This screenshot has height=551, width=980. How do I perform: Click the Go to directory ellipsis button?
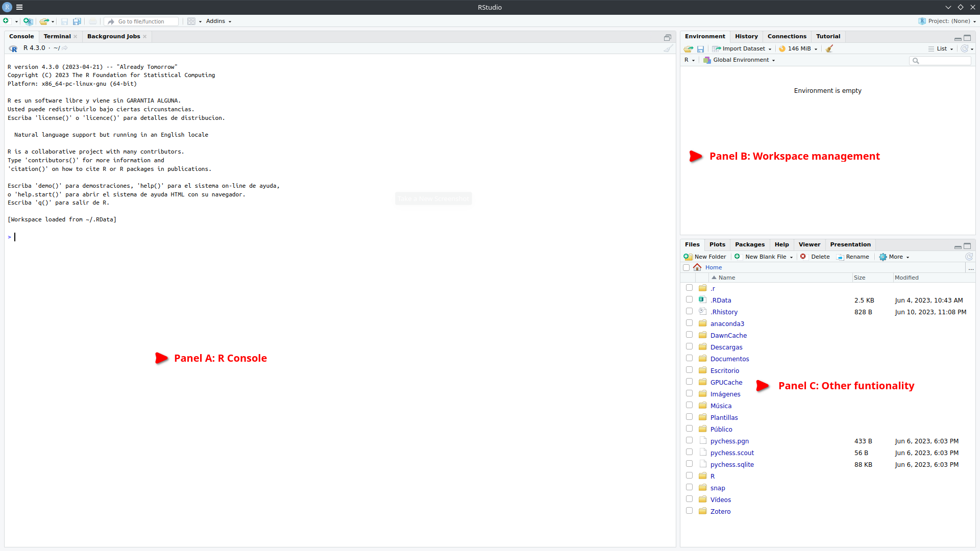[x=971, y=268]
